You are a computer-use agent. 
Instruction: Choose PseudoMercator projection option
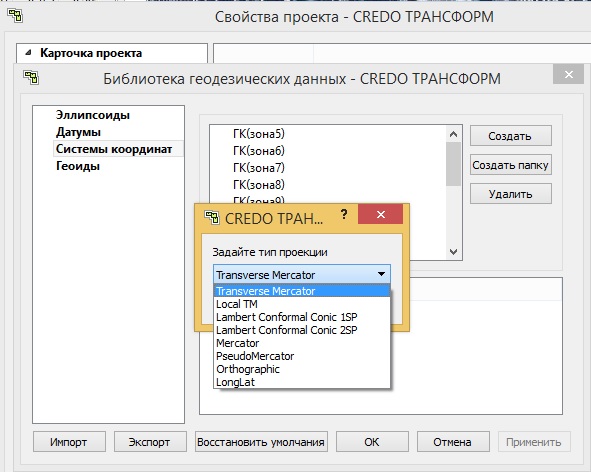pyautogui.click(x=302, y=356)
